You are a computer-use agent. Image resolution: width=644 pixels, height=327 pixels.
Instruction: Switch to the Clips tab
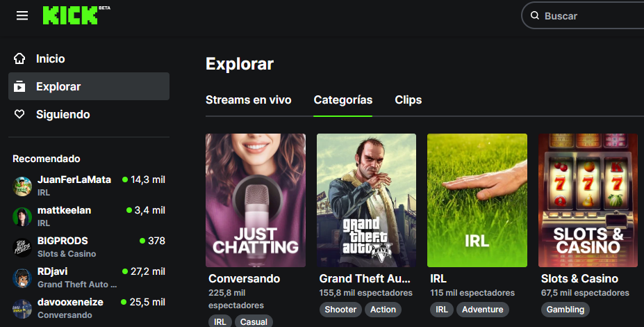tap(408, 100)
